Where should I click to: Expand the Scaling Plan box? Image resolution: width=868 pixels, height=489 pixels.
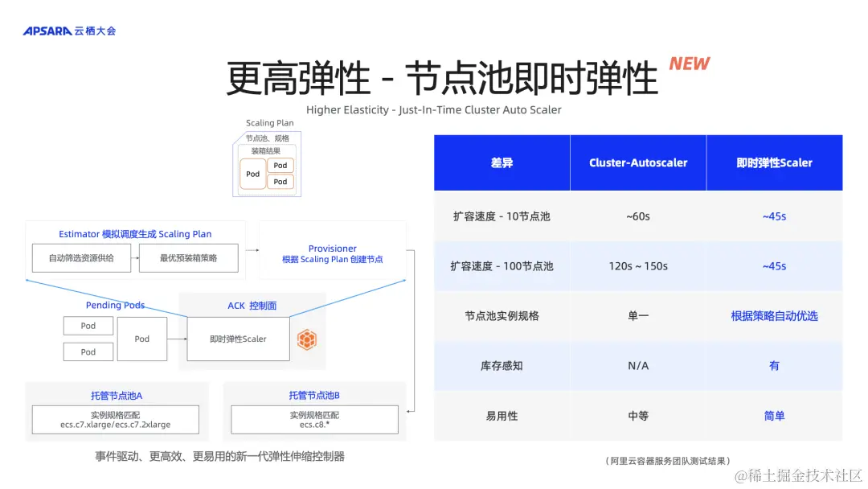pyautogui.click(x=268, y=161)
